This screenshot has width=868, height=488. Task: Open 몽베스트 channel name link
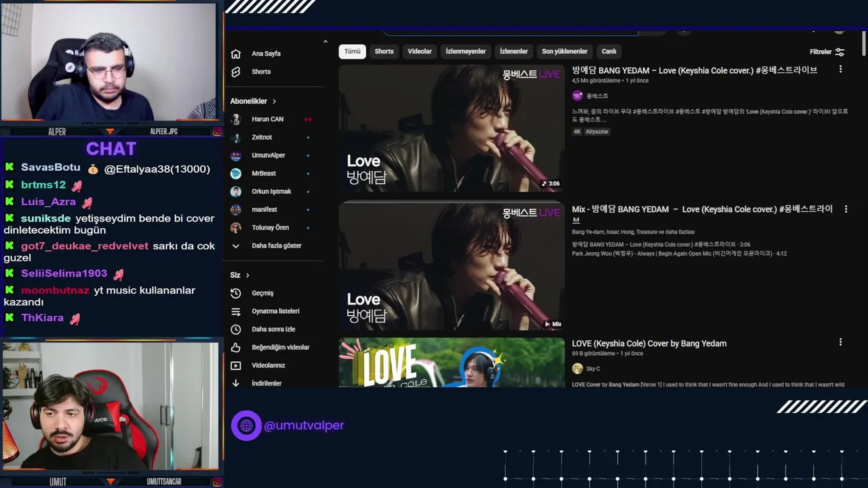(597, 96)
